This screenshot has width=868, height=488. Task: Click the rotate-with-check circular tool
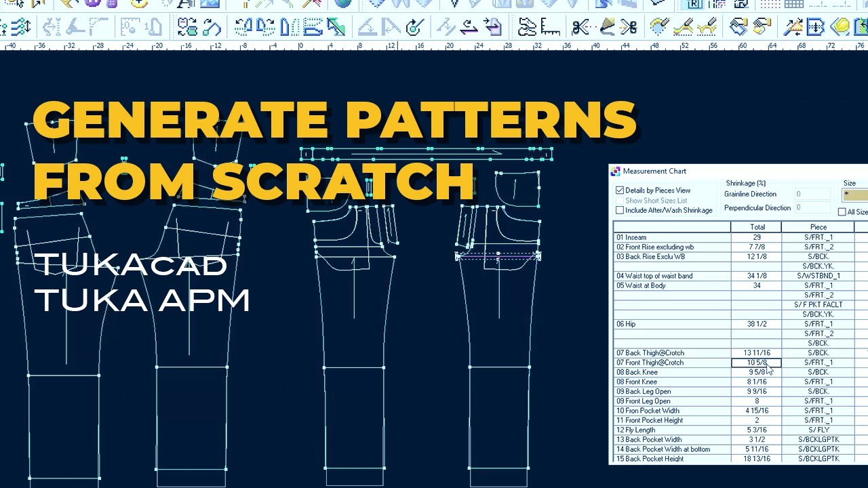click(414, 27)
